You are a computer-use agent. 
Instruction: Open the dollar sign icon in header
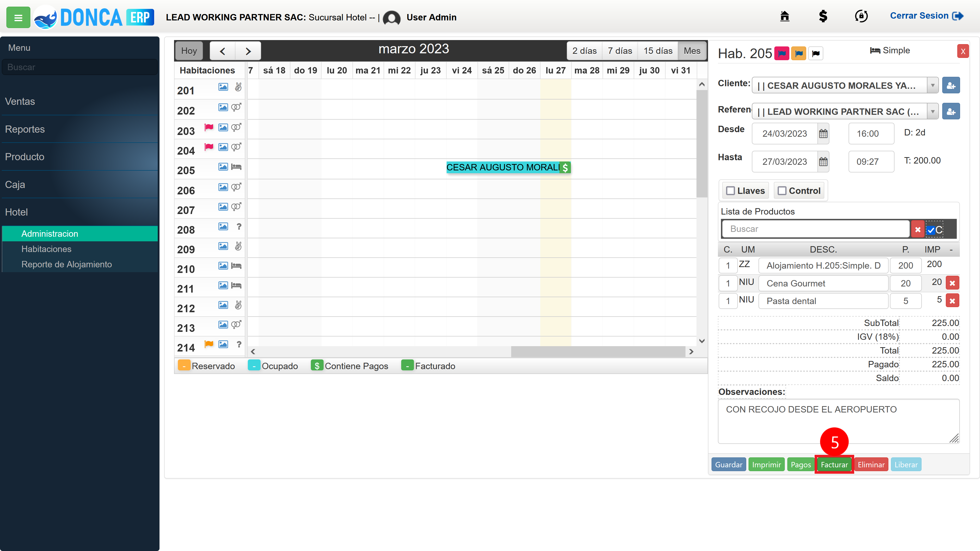(823, 16)
